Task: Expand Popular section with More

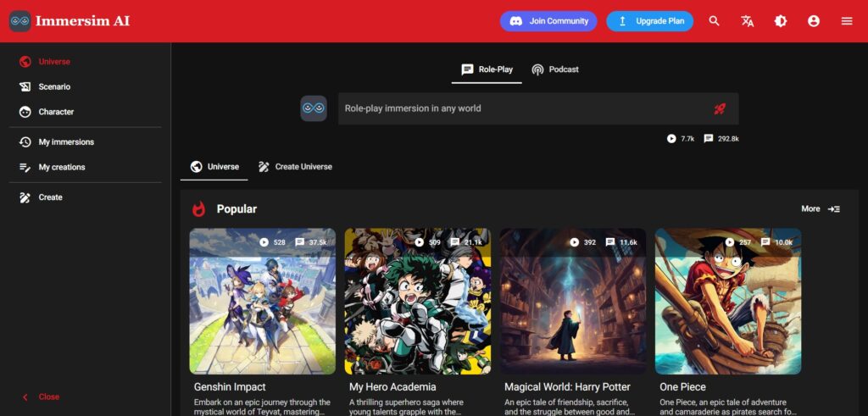Action: click(821, 208)
